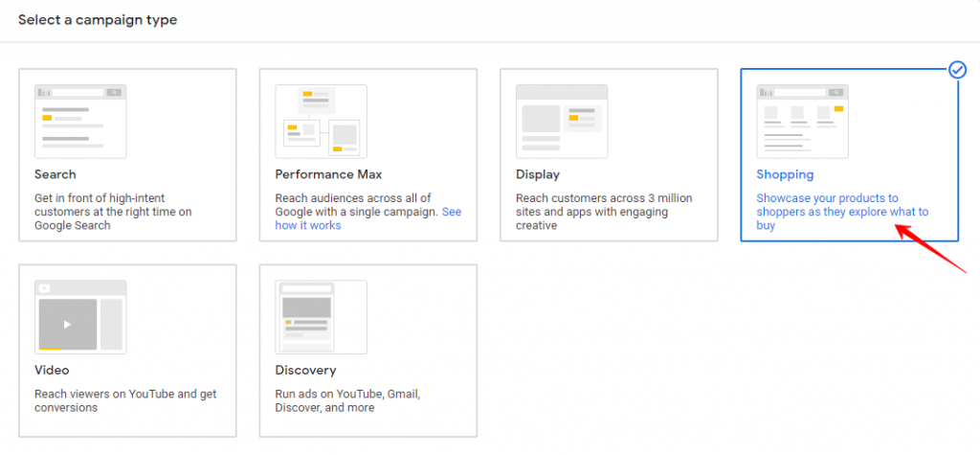Screen dimensions: 980x455
Task: Pick the 'Display' campaign title
Action: [538, 174]
